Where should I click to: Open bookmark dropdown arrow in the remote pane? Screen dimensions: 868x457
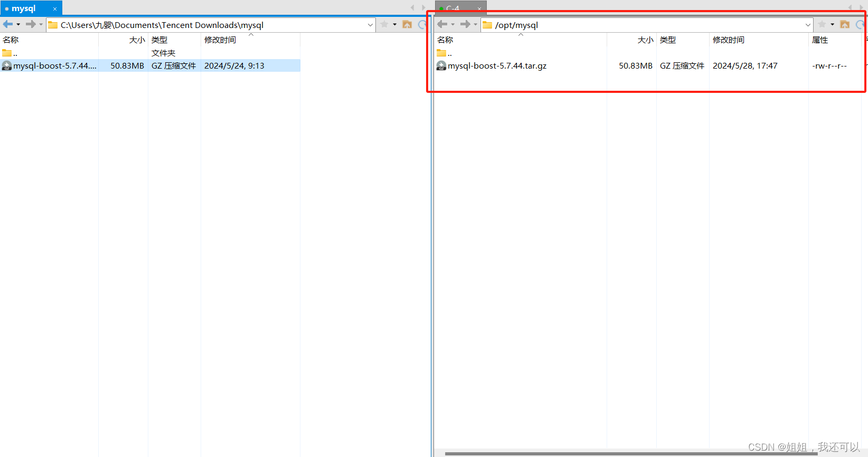[x=833, y=24]
